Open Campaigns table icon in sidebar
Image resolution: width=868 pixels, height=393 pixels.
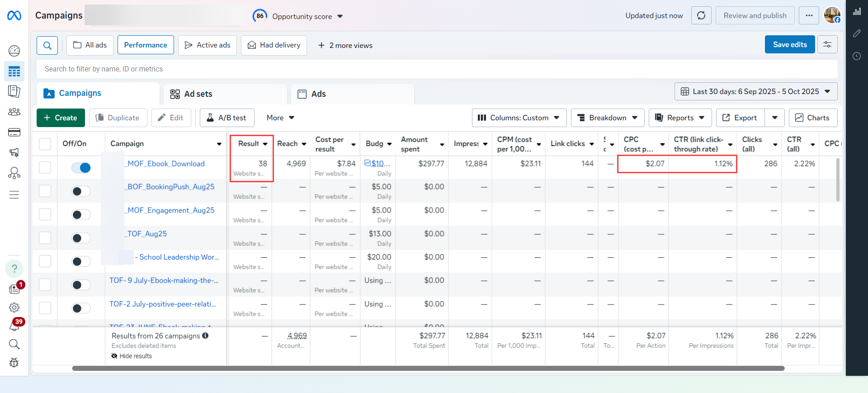point(14,71)
